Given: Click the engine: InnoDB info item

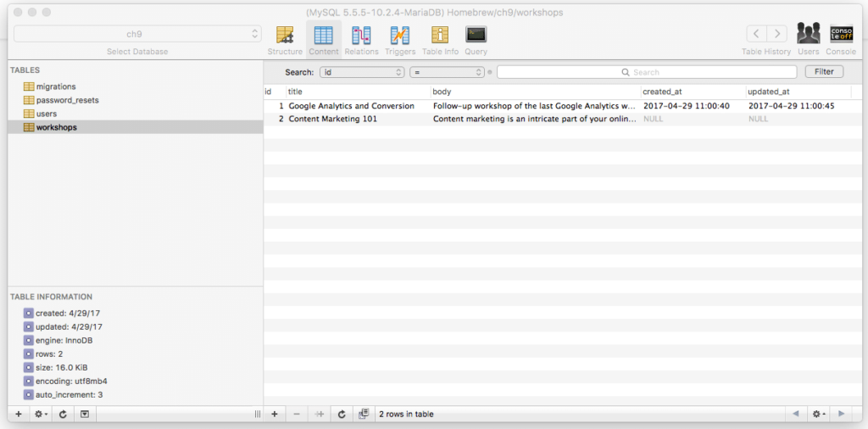Looking at the screenshot, I should (58, 341).
